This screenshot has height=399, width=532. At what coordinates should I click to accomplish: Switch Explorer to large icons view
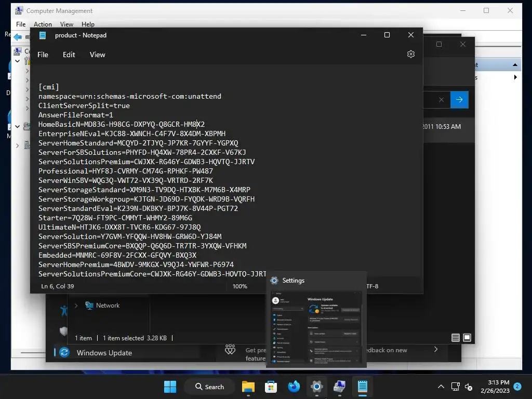[467, 338]
